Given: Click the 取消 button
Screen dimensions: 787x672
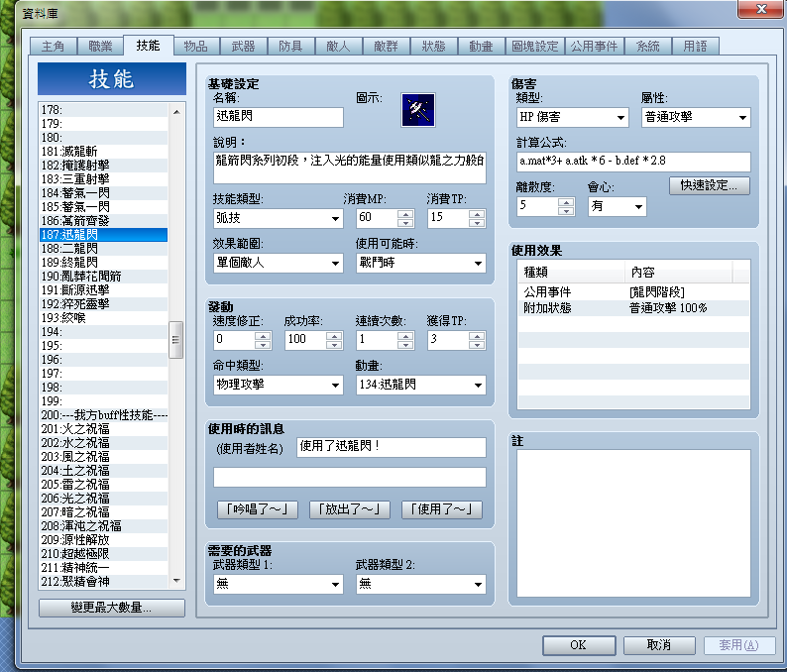Looking at the screenshot, I should coord(659,645).
